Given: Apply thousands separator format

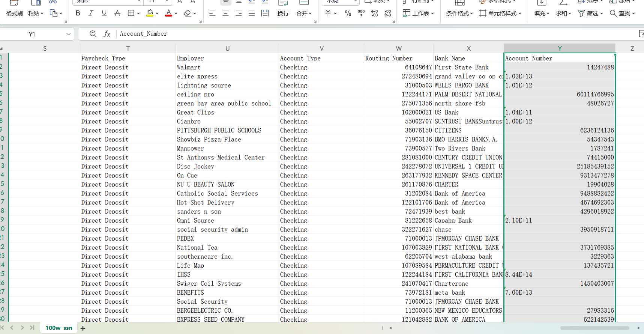Looking at the screenshot, I should (361, 13).
